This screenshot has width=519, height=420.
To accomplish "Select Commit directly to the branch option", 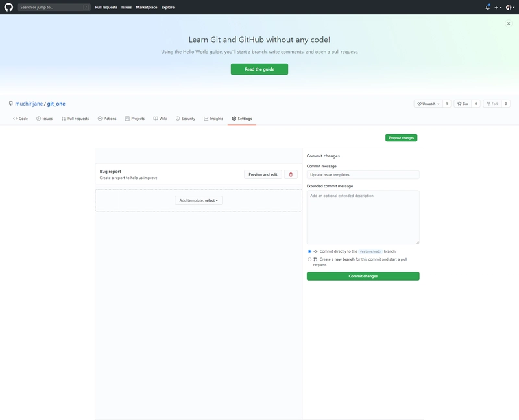I will [x=309, y=251].
